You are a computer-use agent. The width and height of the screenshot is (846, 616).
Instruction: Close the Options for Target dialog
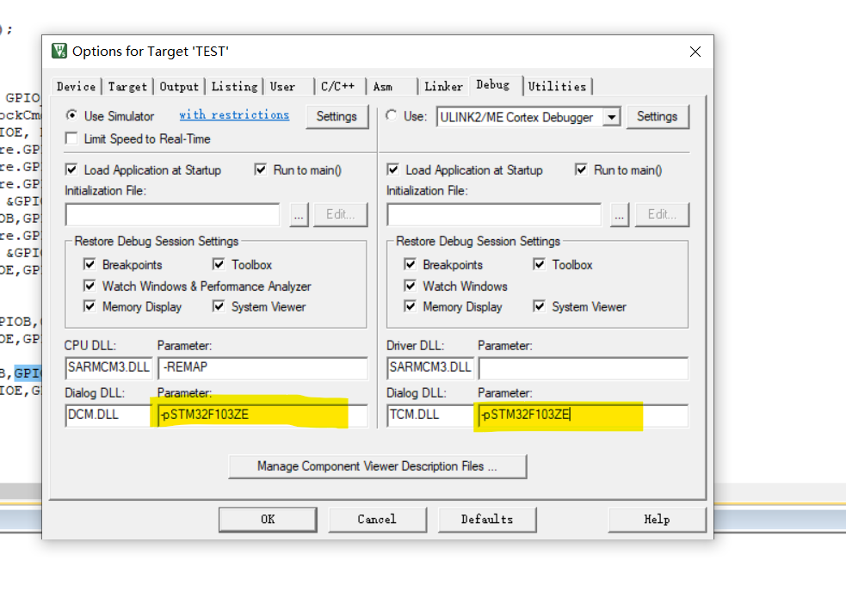(695, 52)
